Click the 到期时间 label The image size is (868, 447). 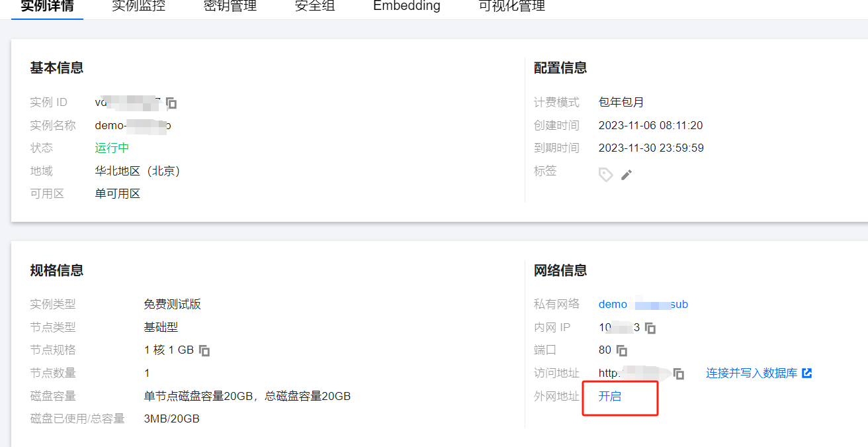556,148
